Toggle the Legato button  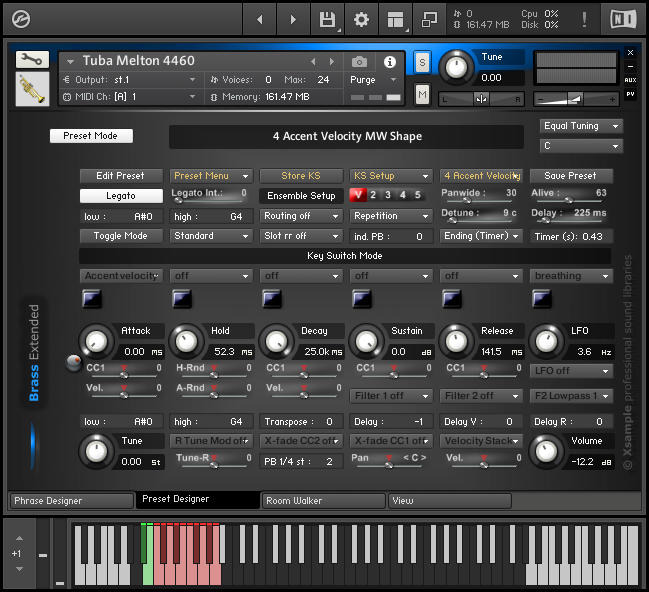click(x=121, y=196)
